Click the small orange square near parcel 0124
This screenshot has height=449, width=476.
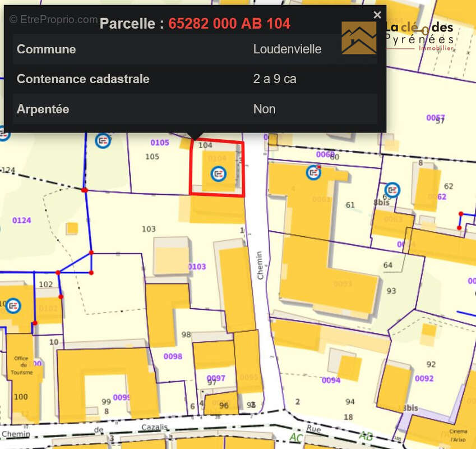[72, 228]
